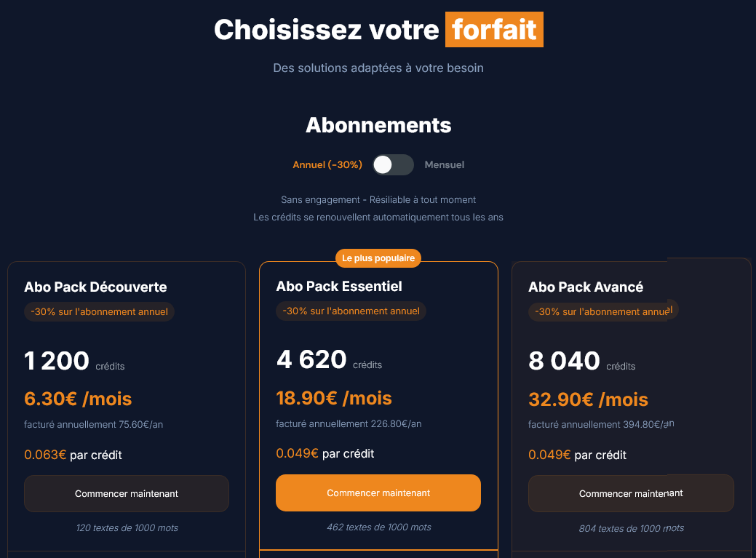Click the -30% badge on Essentiel pack
Screen dimensions: 756x558
coord(351,311)
